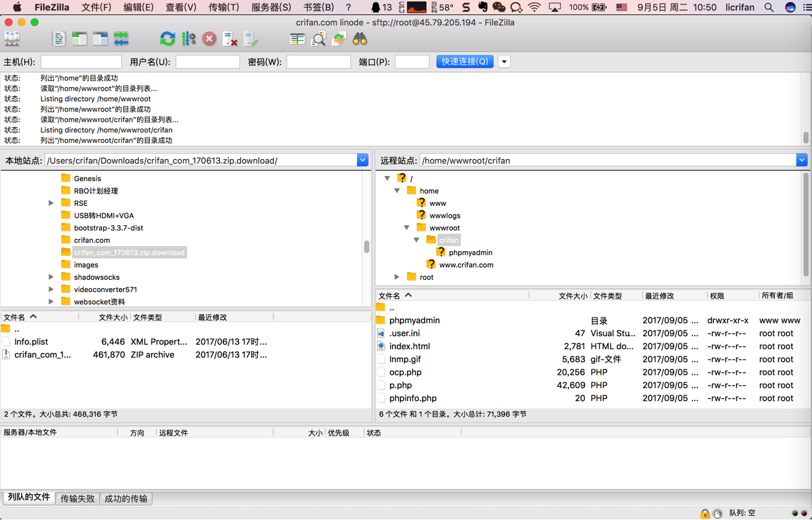Image resolution: width=812 pixels, height=520 pixels.
Task: Select www.crifan.com in remote tree
Action: point(466,265)
